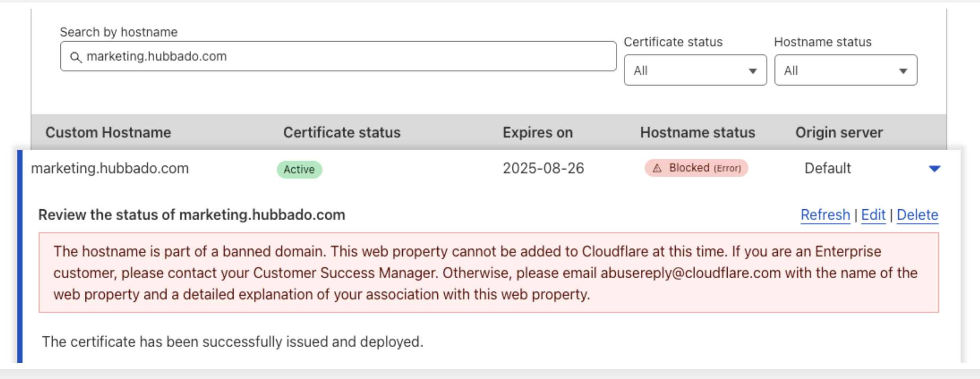
Task: Open the Certificate status dropdown
Action: tap(695, 70)
